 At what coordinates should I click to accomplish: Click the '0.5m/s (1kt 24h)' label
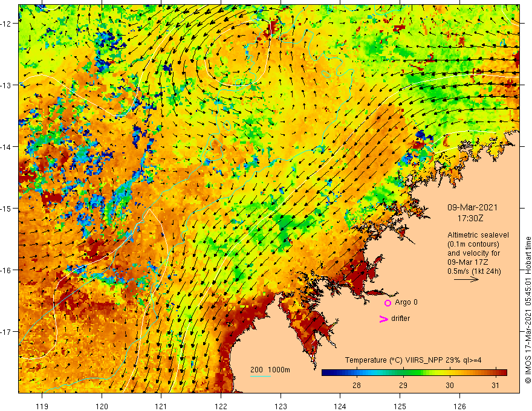(x=474, y=271)
